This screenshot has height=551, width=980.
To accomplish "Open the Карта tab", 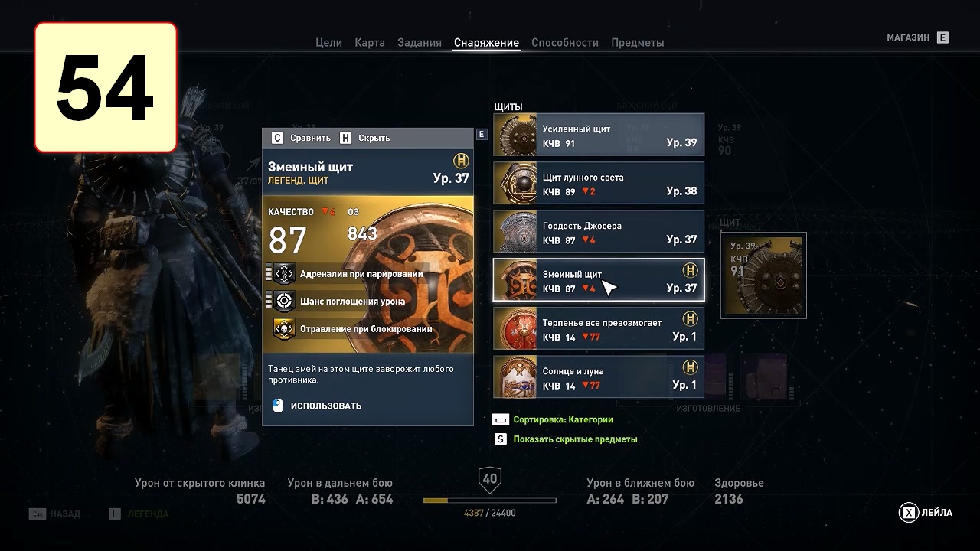I will coord(370,43).
